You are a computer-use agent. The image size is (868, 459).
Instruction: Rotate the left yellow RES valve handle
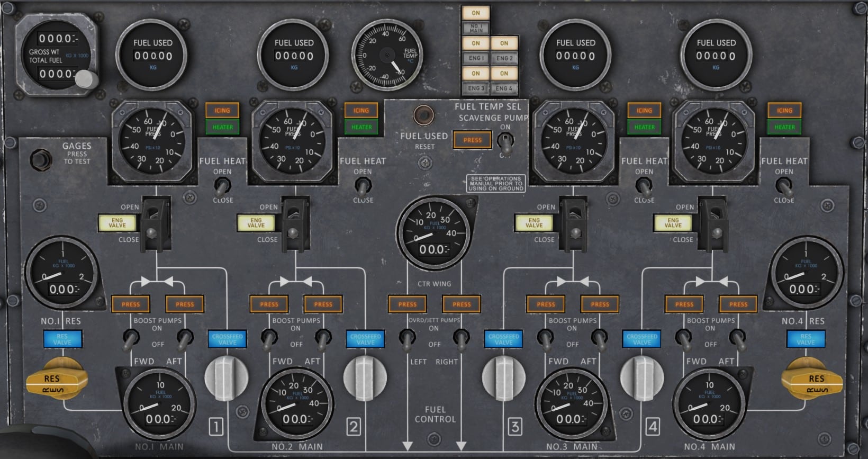click(57, 378)
